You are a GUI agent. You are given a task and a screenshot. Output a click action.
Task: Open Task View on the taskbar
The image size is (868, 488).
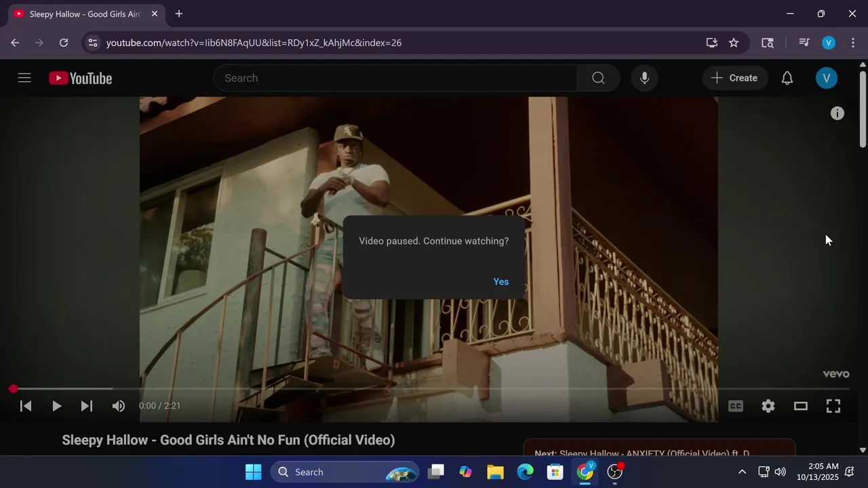pos(436,472)
